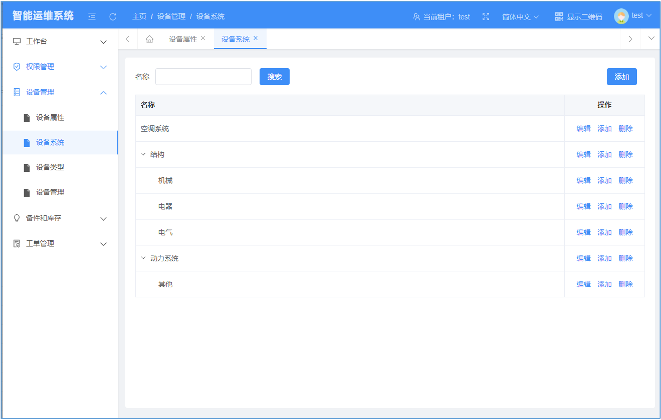Add a child under 机械
661x420 pixels.
(604, 180)
